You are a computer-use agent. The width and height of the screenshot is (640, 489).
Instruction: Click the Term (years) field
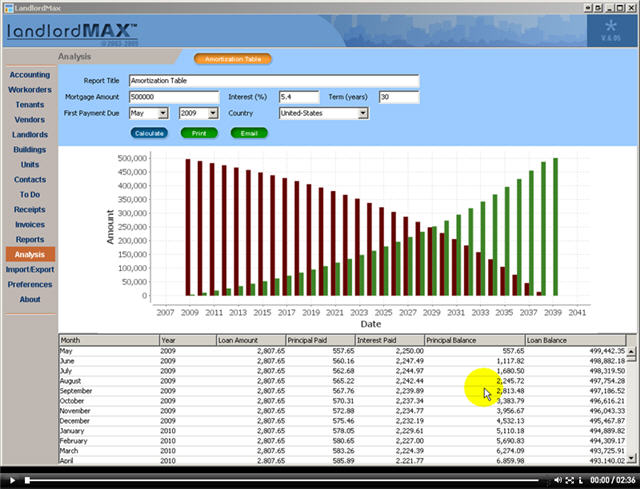point(399,97)
